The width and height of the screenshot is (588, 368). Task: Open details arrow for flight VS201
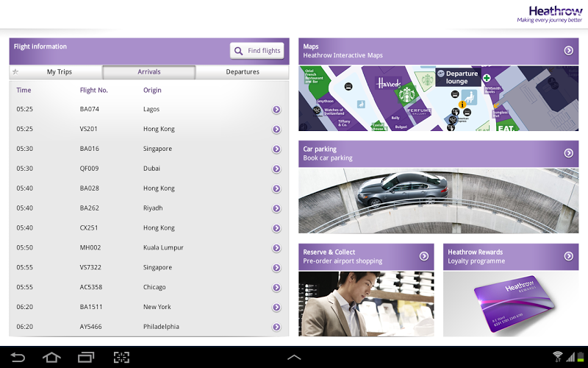coord(276,130)
